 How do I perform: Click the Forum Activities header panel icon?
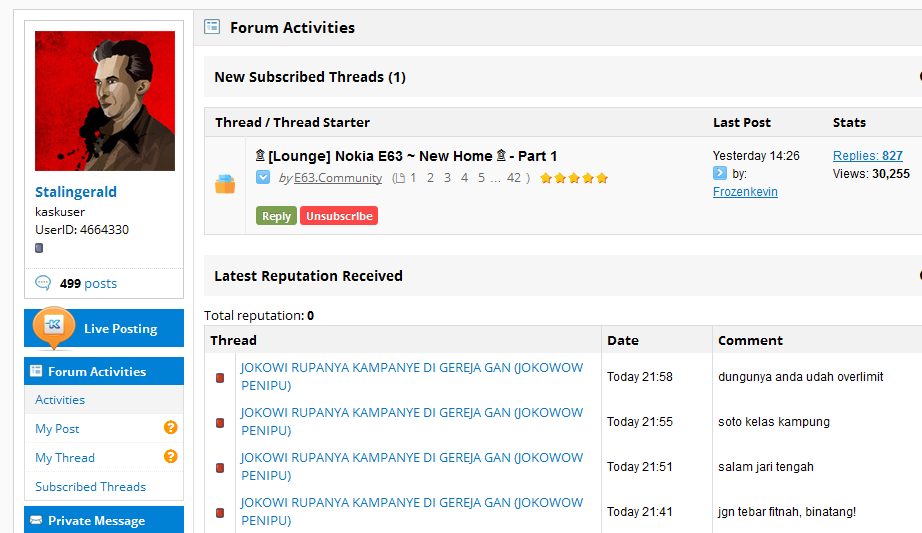tap(212, 26)
